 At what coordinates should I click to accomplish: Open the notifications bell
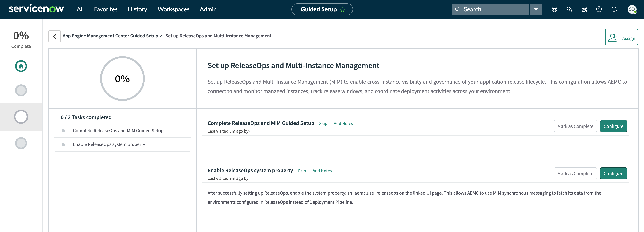tap(614, 9)
